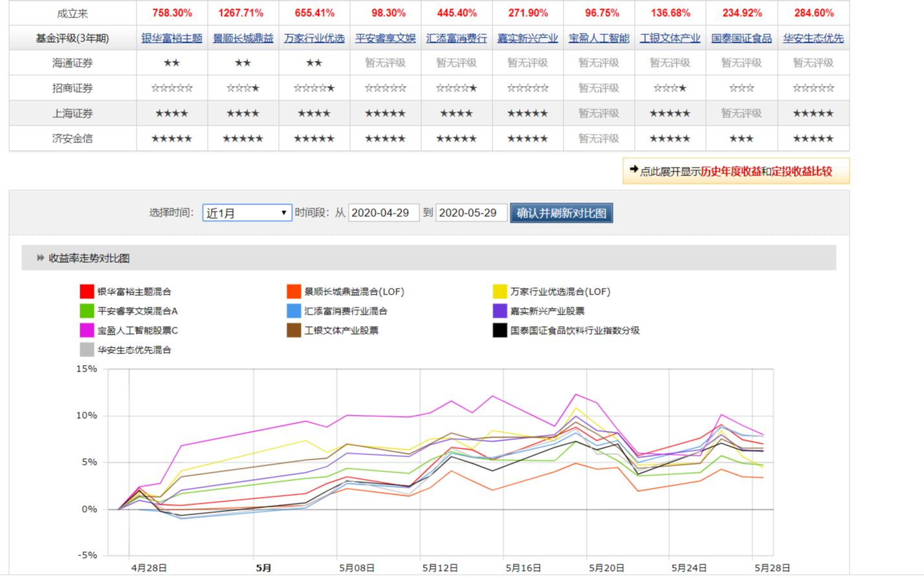Click the 济安金信 rating row label
This screenshot has width=924, height=578.
[x=72, y=139]
